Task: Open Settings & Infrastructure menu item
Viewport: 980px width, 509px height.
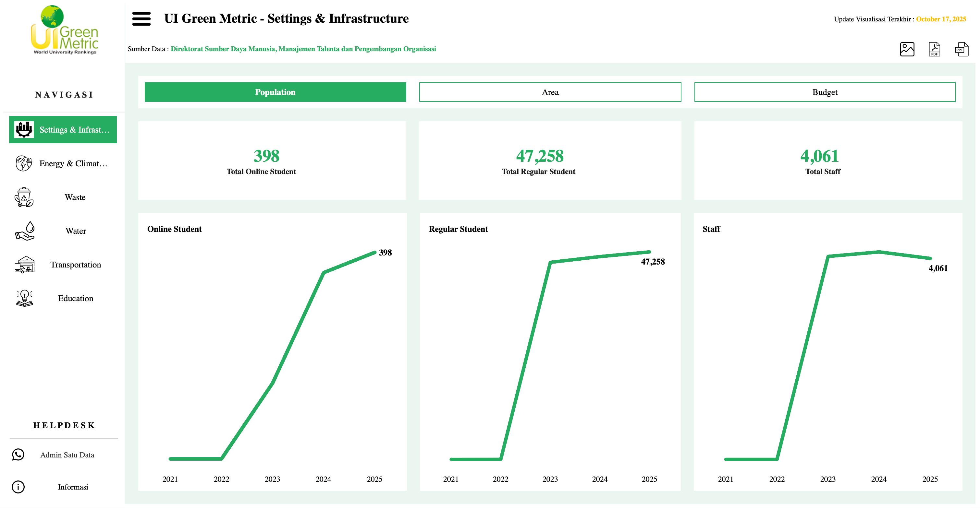Action: point(63,130)
